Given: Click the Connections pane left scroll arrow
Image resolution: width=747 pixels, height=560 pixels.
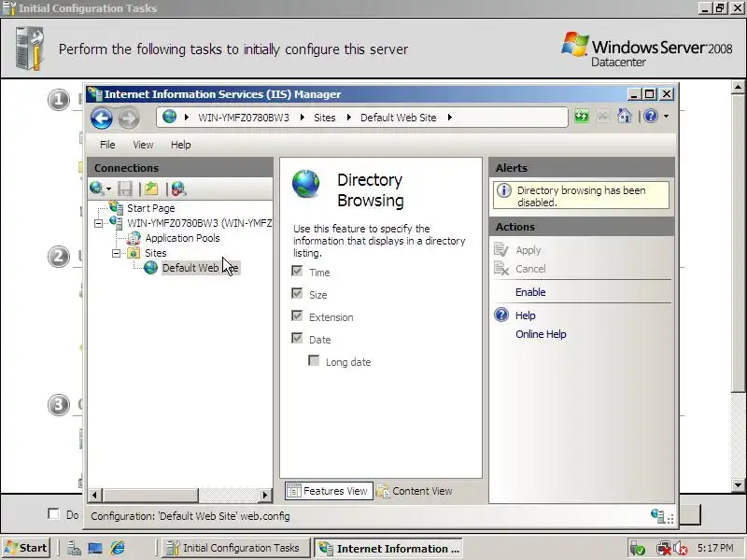Looking at the screenshot, I should tap(95, 496).
